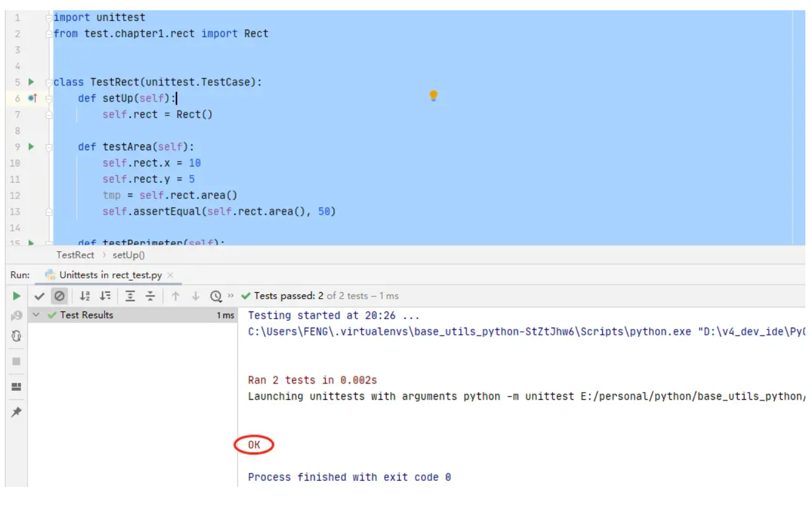The height and width of the screenshot is (517, 812).
Task: Sort test results by duration
Action: click(105, 296)
